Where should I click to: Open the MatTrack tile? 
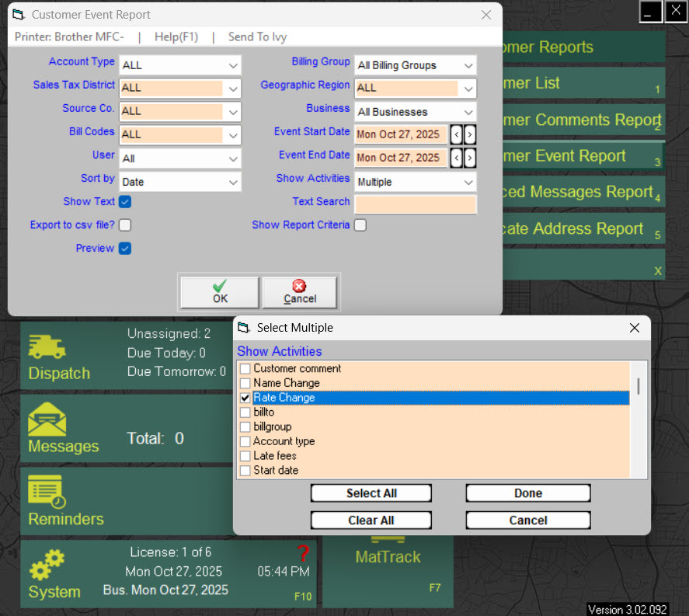pos(388,557)
